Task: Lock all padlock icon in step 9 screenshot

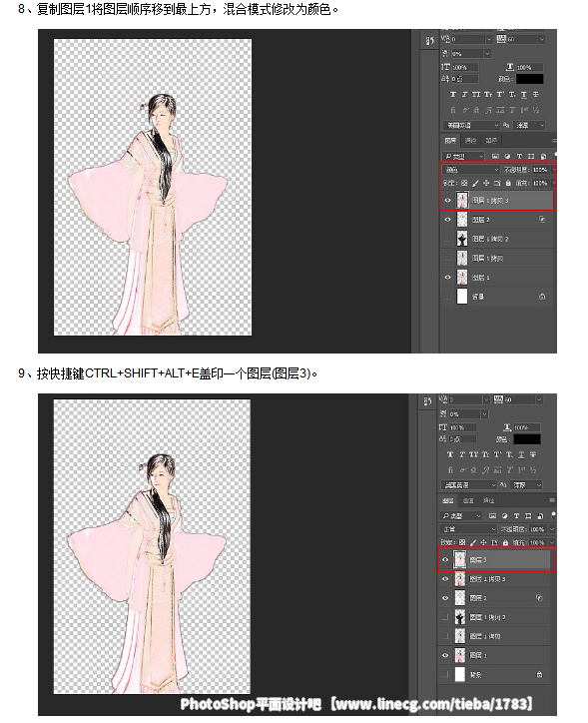Action: coord(505,542)
